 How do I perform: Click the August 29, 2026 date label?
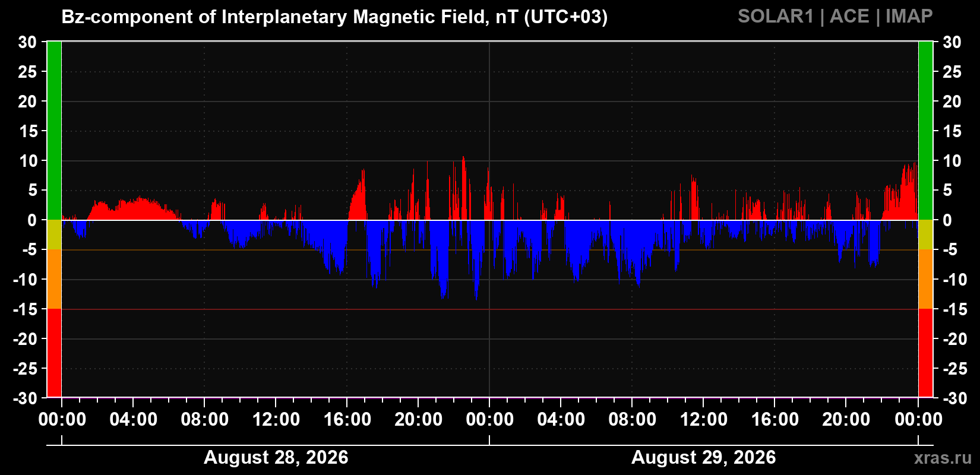coord(704,457)
